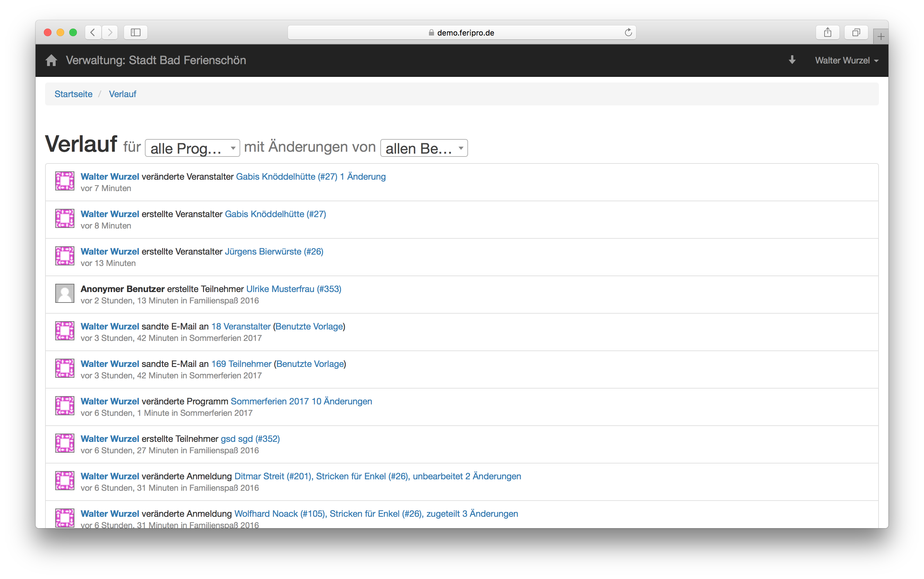The width and height of the screenshot is (924, 579).
Task: Open the 'alle Prog...' program dropdown
Action: [192, 148]
